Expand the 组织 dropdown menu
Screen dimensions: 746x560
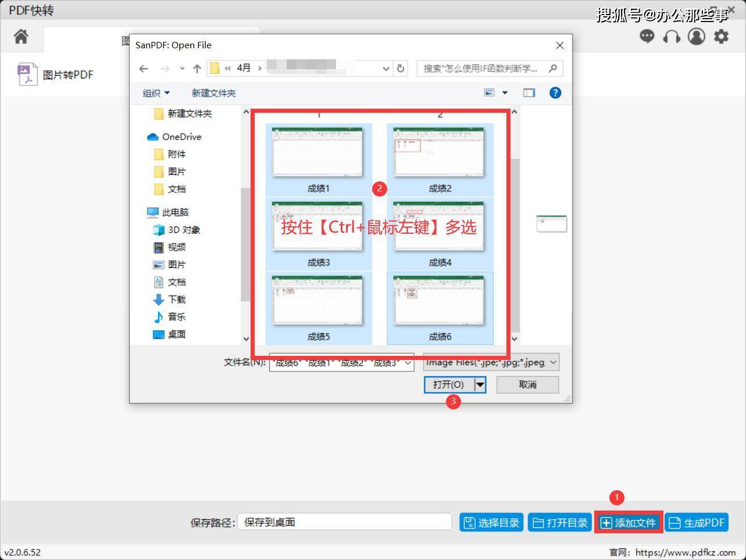(x=156, y=93)
